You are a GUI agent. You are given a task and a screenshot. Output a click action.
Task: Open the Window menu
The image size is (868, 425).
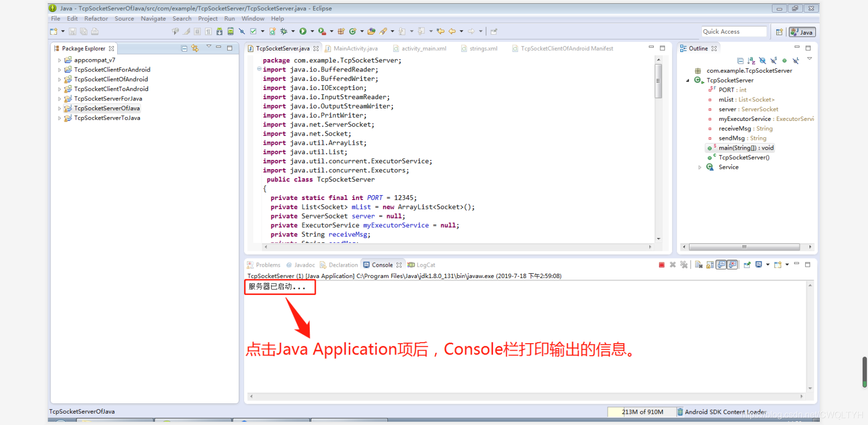(x=253, y=18)
